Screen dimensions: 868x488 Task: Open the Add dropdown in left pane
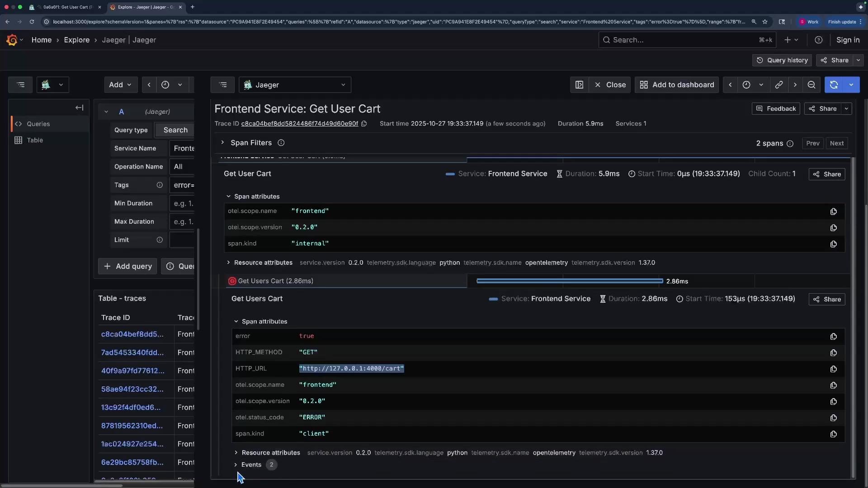click(x=121, y=84)
